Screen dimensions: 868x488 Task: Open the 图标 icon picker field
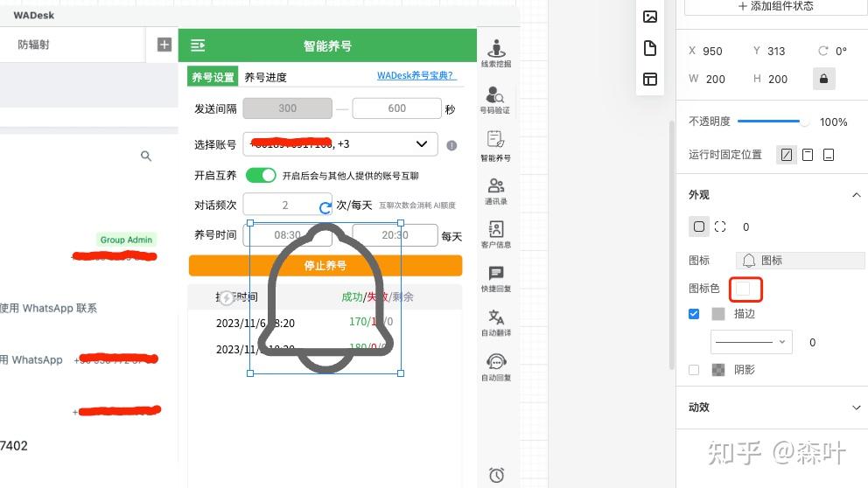[800, 260]
